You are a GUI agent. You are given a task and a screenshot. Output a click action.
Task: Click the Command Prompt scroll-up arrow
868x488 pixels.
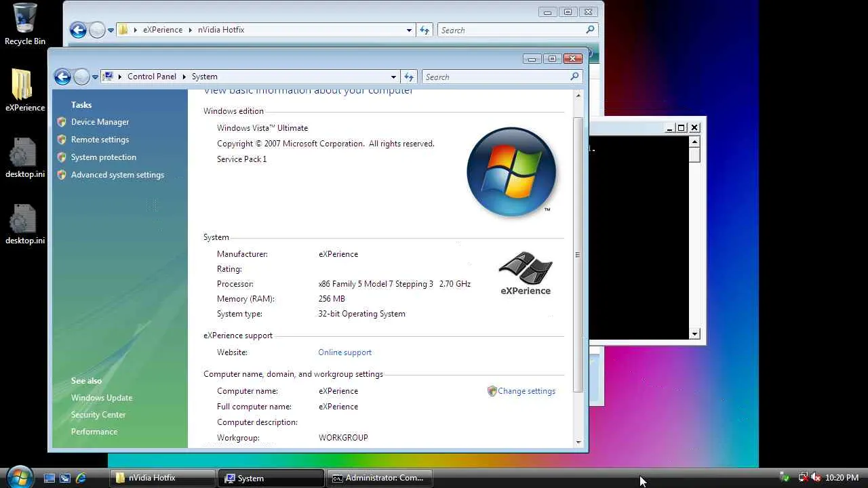694,142
